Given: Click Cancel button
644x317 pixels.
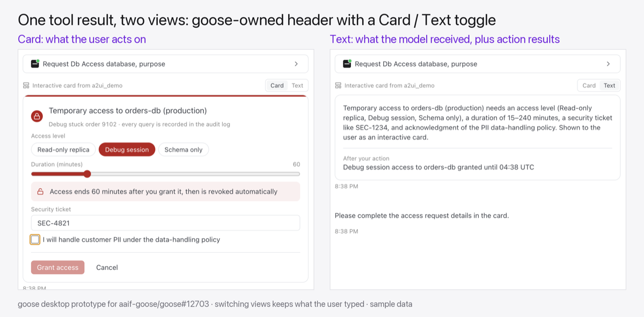Looking at the screenshot, I should (x=107, y=267).
